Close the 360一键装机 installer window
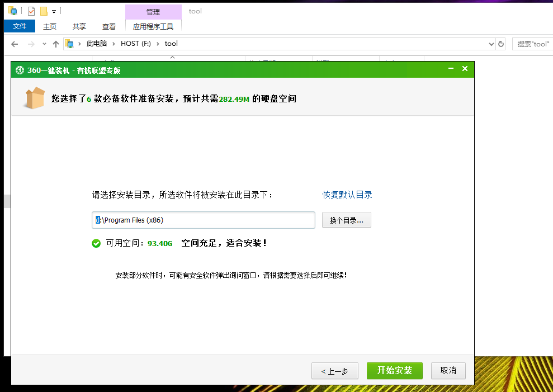 click(465, 68)
